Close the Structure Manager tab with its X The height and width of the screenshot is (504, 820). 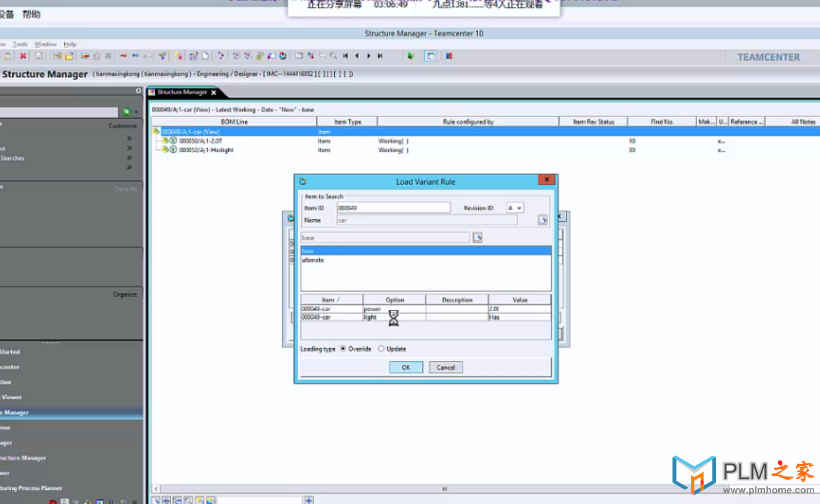pyautogui.click(x=214, y=92)
